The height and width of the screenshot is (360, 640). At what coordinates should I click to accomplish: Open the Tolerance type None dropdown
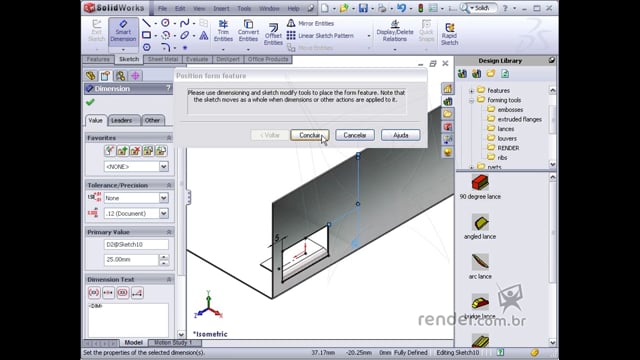[x=163, y=198]
